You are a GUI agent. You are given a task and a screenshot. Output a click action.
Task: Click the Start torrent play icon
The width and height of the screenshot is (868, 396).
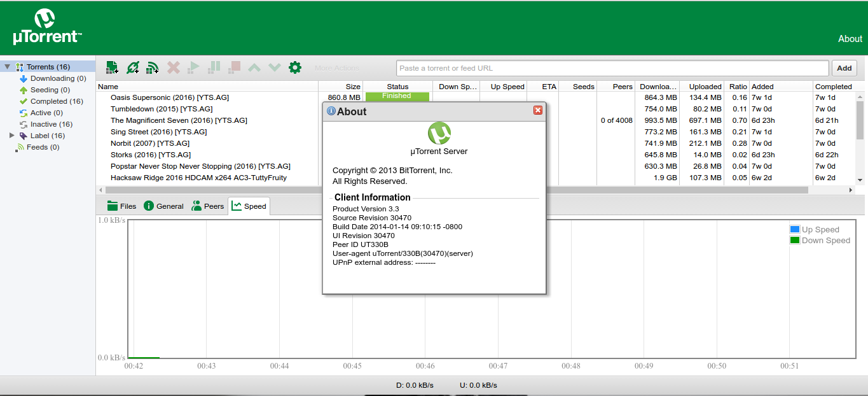click(x=194, y=67)
